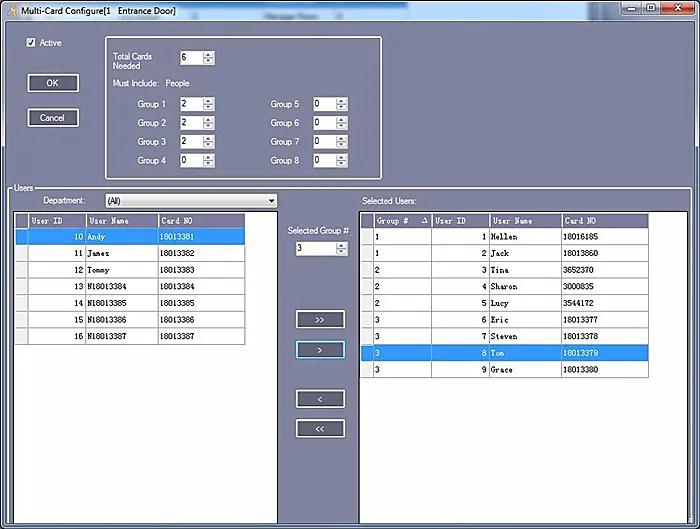Click the Total Cards Needed value field
Screen dimensions: 700x529
tap(191, 58)
